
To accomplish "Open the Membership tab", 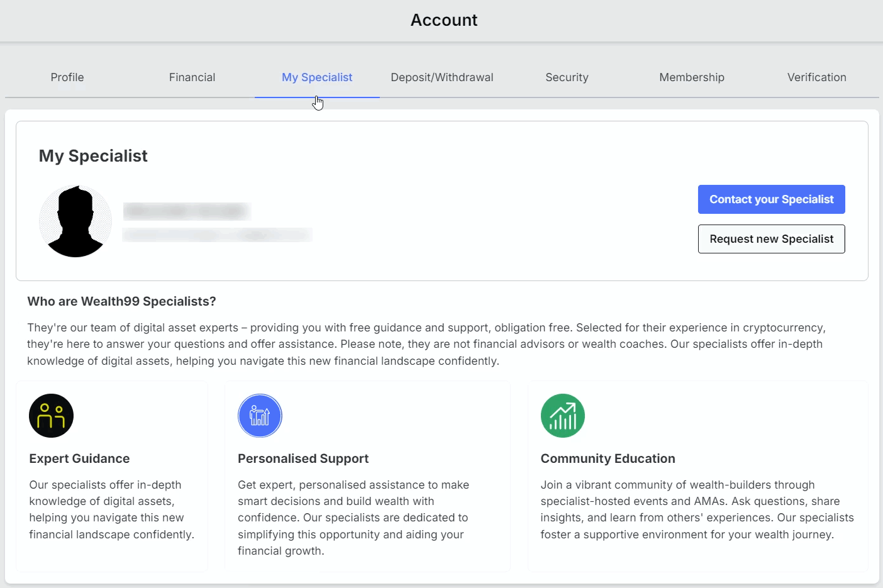I will [692, 77].
